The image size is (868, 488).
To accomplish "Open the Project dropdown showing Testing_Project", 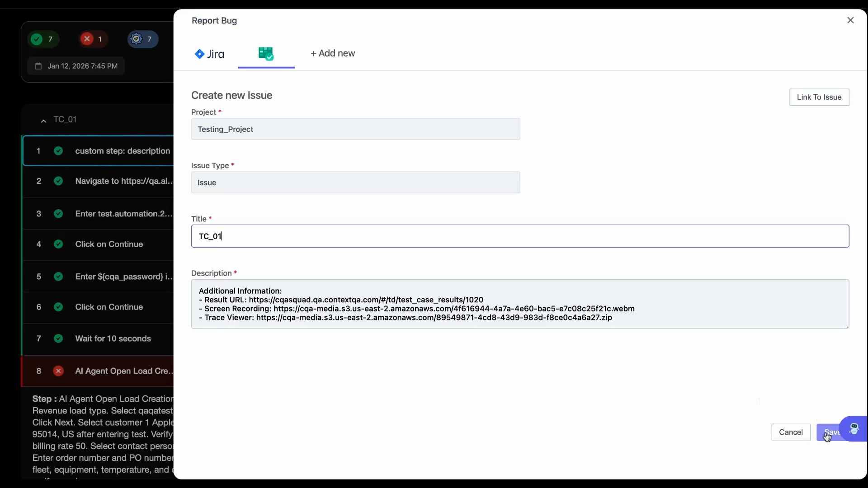I will [355, 129].
